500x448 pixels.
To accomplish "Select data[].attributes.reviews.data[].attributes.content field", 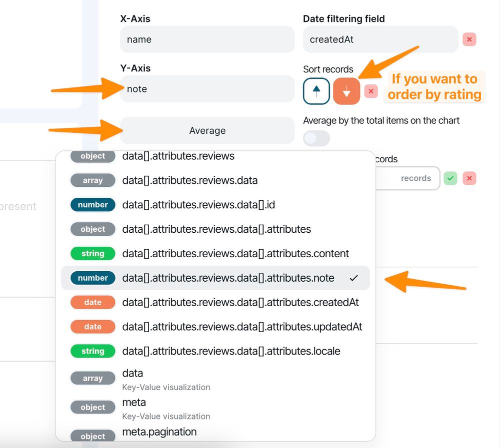I will click(x=235, y=254).
